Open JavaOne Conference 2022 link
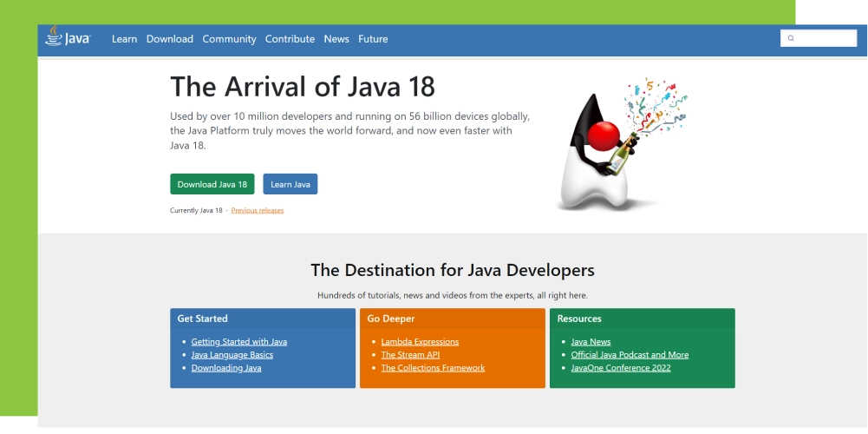The image size is (868, 434). pos(621,368)
